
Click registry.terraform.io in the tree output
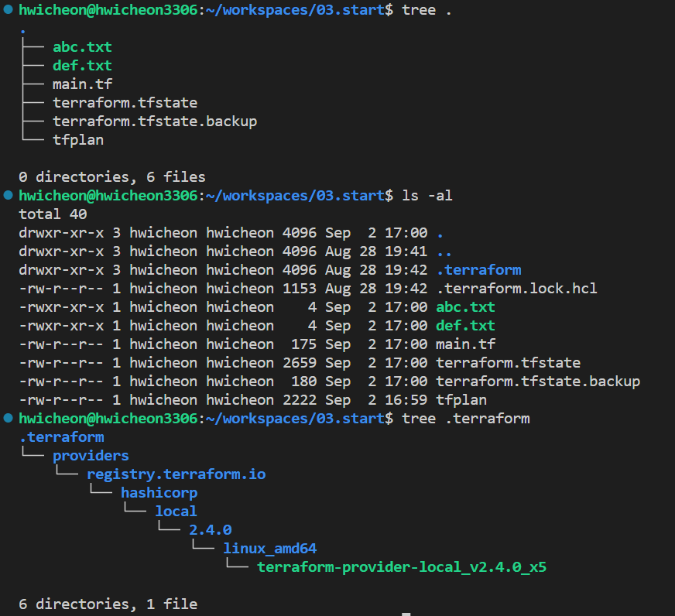pyautogui.click(x=176, y=474)
